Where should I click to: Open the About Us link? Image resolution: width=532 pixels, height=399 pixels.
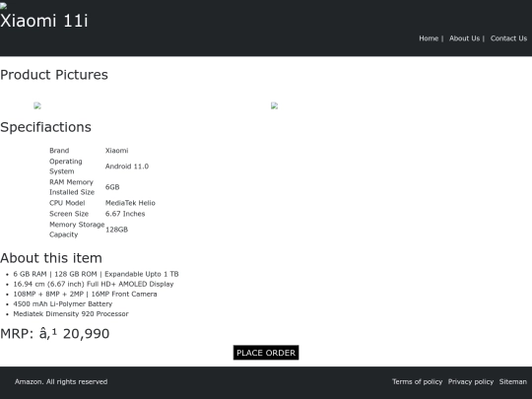pyautogui.click(x=464, y=38)
